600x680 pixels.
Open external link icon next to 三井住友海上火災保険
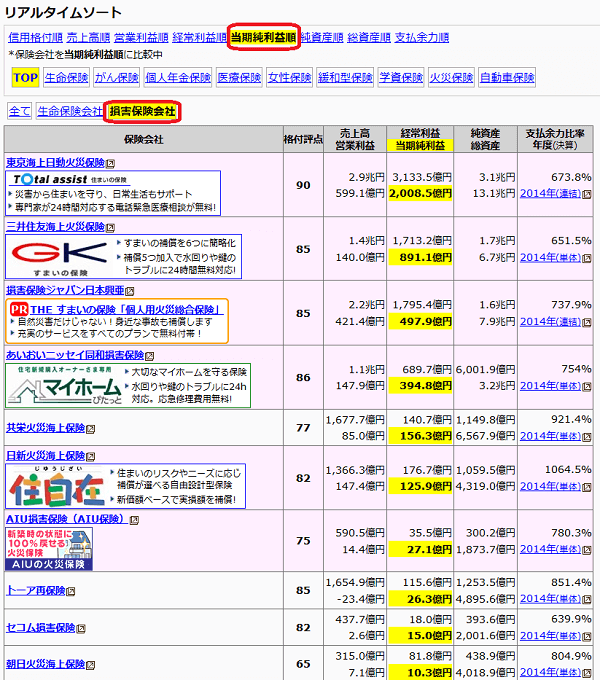(111, 228)
